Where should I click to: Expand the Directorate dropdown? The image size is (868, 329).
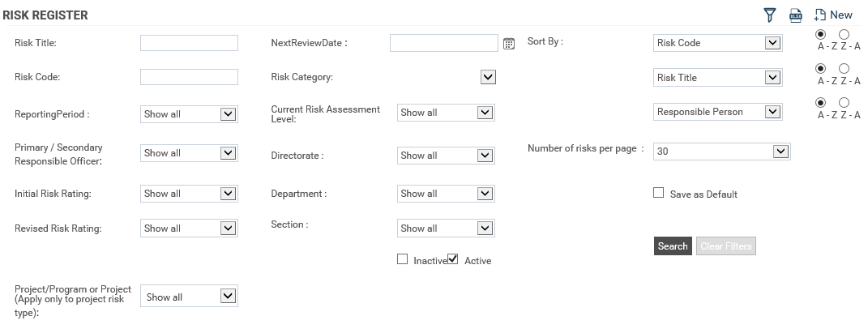click(446, 156)
